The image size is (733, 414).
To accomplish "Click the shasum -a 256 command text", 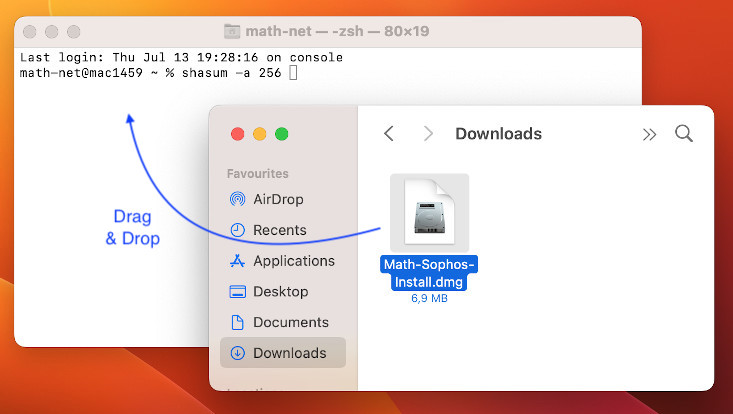I will (x=231, y=73).
